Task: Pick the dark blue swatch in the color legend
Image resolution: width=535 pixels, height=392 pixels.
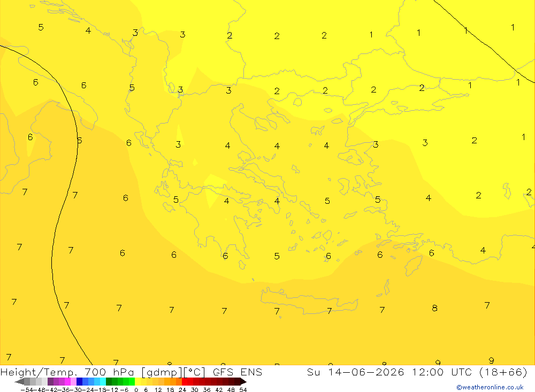Action: click(x=79, y=382)
